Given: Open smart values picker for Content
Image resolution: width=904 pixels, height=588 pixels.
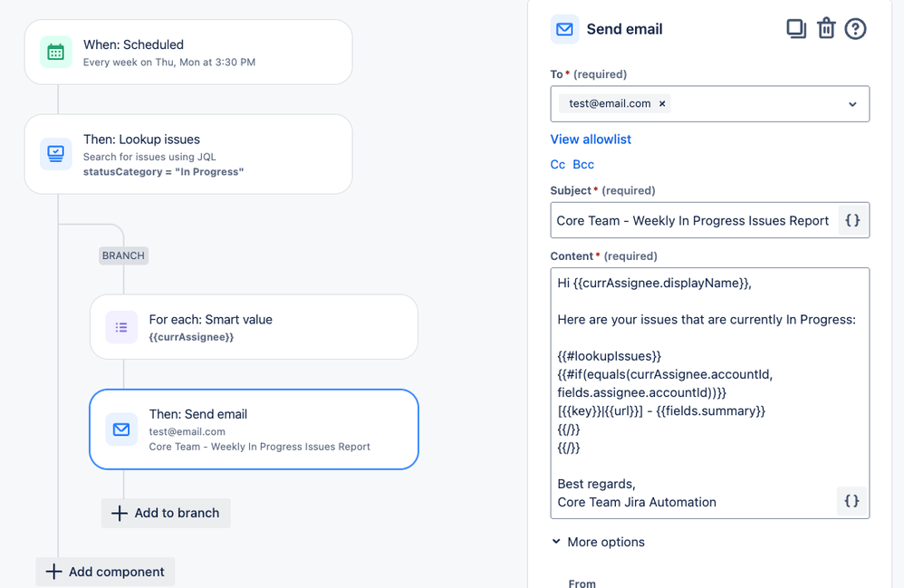Looking at the screenshot, I should tap(851, 500).
